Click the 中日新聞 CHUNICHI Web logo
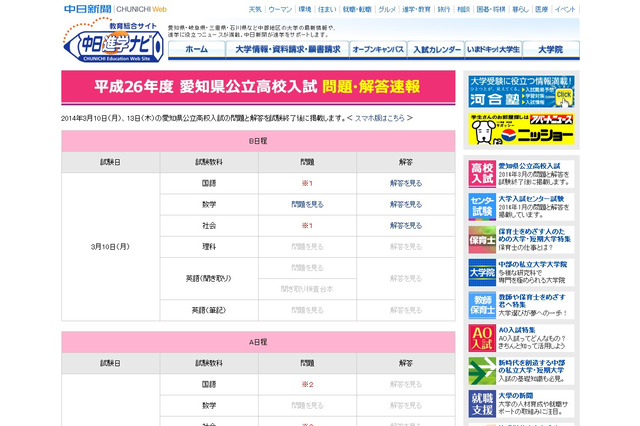 click(115, 9)
